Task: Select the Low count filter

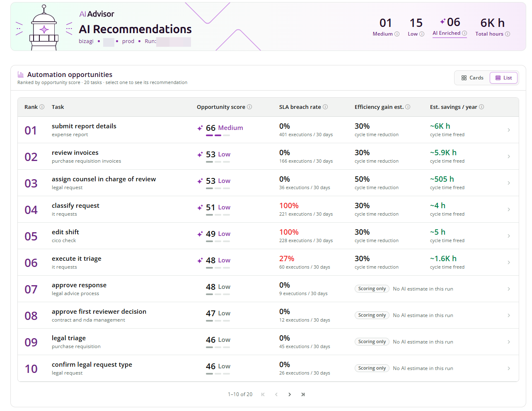Action: pyautogui.click(x=416, y=27)
